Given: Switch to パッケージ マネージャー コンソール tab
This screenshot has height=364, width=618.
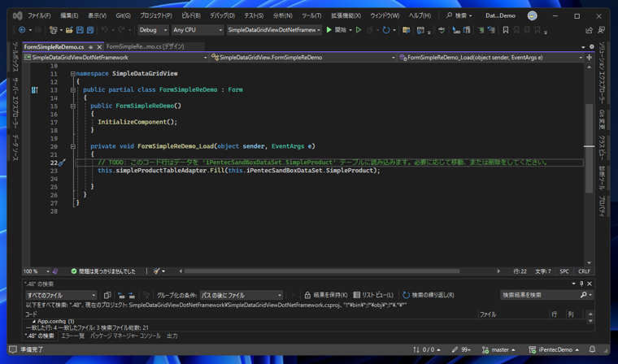Looking at the screenshot, I should pyautogui.click(x=125, y=336).
